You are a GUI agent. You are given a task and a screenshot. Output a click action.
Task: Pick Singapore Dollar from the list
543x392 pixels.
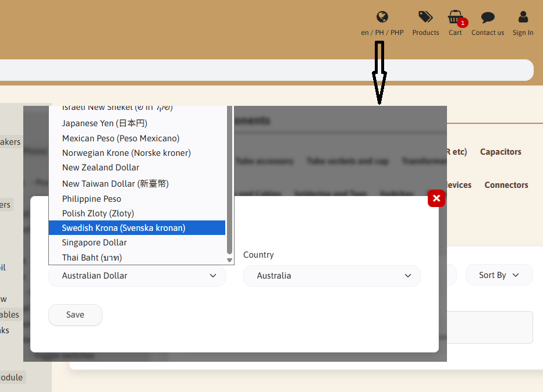(x=94, y=243)
